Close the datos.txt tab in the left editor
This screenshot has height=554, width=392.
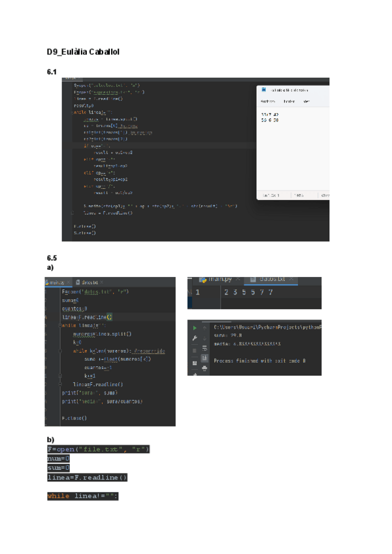click(x=102, y=282)
